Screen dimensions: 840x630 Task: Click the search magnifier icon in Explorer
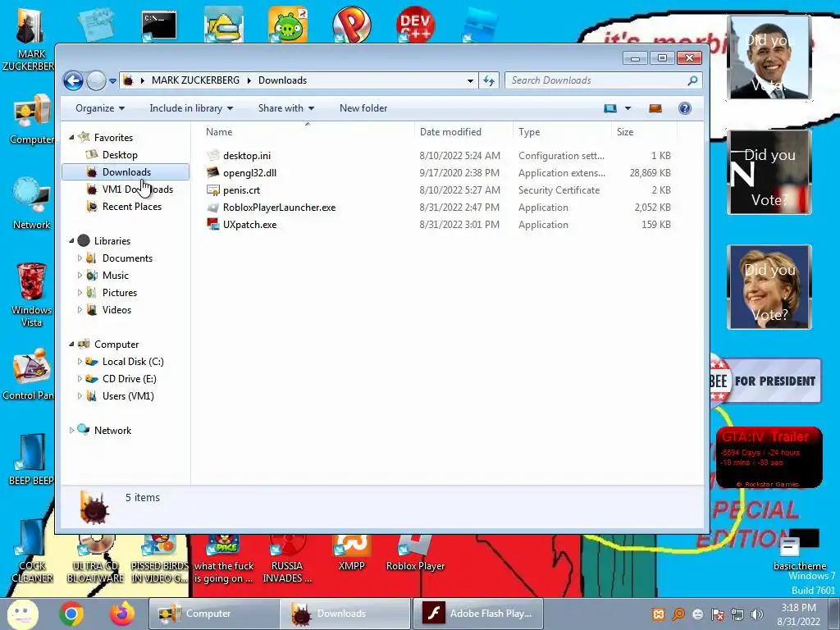[x=692, y=80]
